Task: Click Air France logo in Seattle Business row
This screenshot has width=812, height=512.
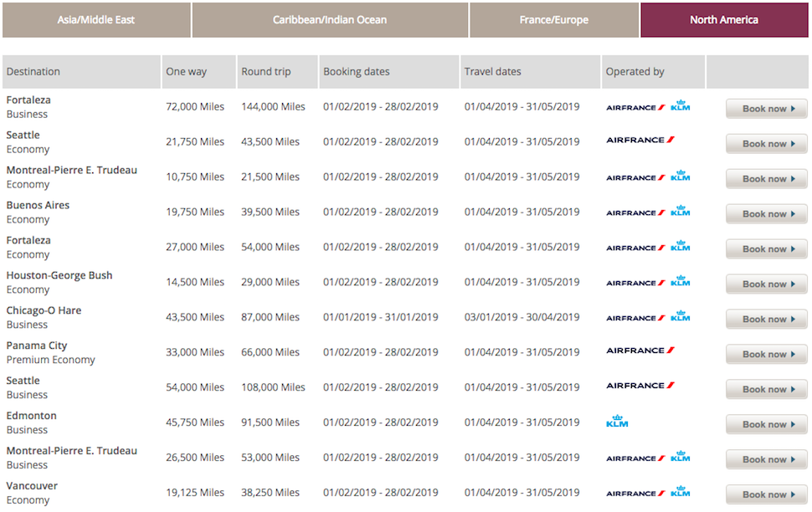Action: coord(640,386)
